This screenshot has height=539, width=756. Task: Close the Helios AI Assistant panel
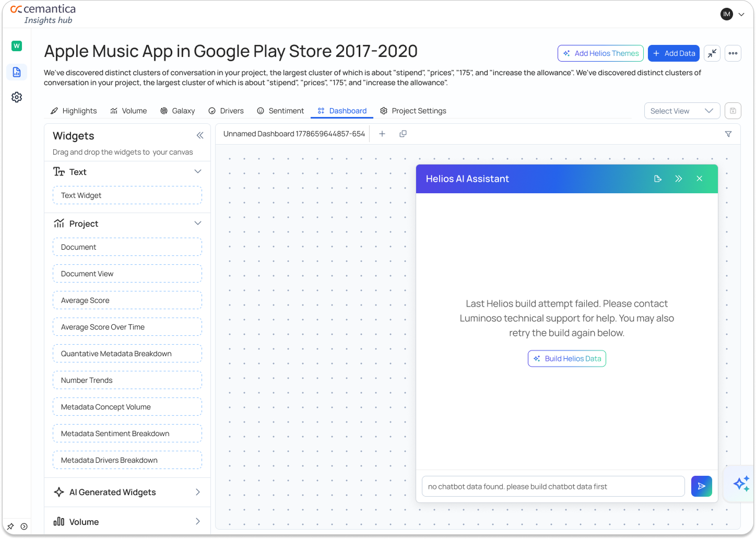(x=699, y=179)
